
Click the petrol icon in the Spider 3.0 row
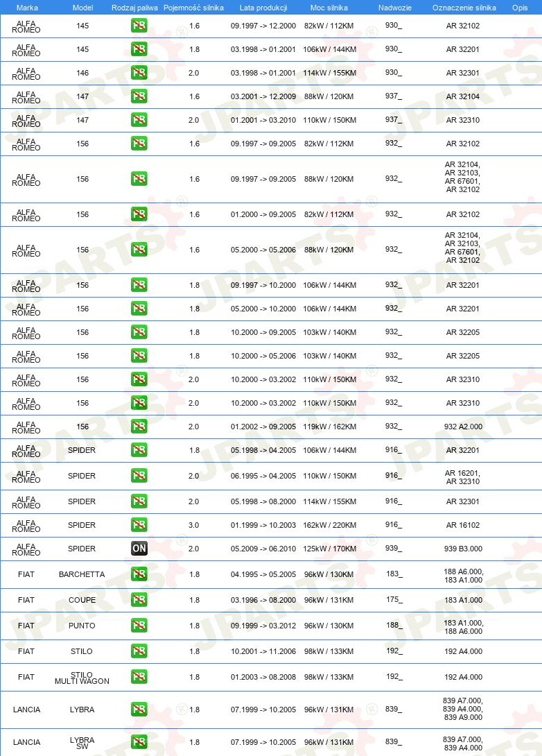point(139,525)
